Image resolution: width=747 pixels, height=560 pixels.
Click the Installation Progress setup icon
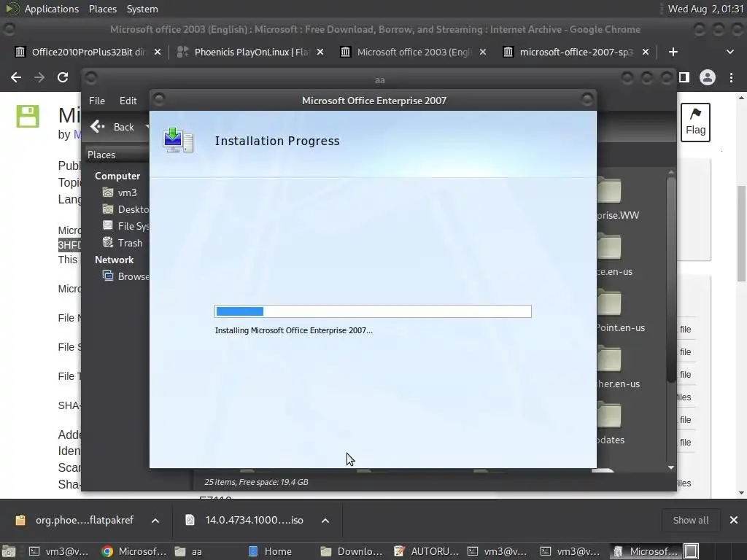[x=178, y=140]
